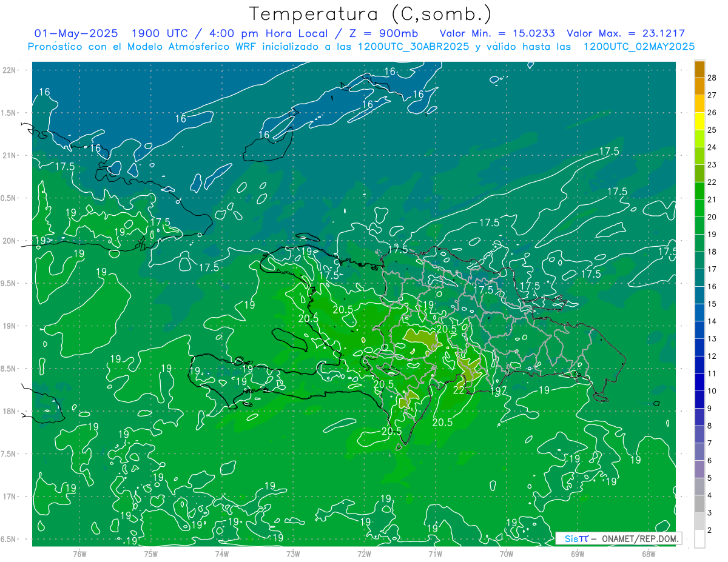Click the '21N' latitude axis label
Screen dimensions: 728x562
[x=10, y=155]
